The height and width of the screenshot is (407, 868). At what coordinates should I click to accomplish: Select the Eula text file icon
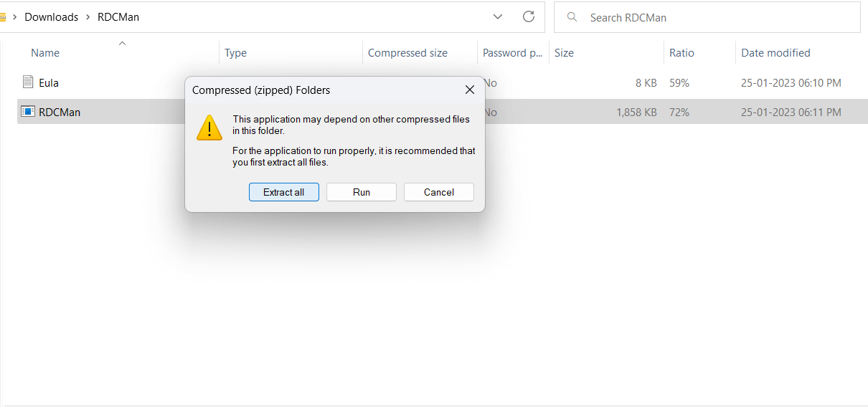[x=28, y=82]
